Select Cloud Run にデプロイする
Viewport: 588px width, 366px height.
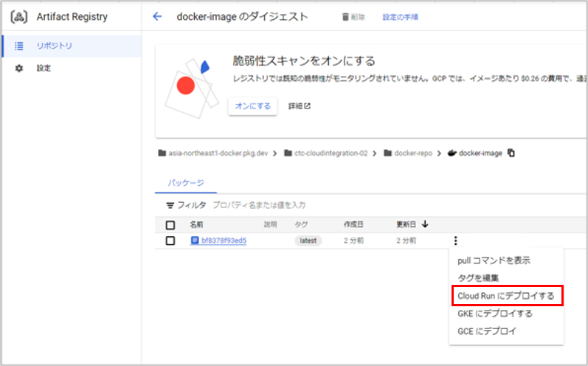[x=506, y=296]
